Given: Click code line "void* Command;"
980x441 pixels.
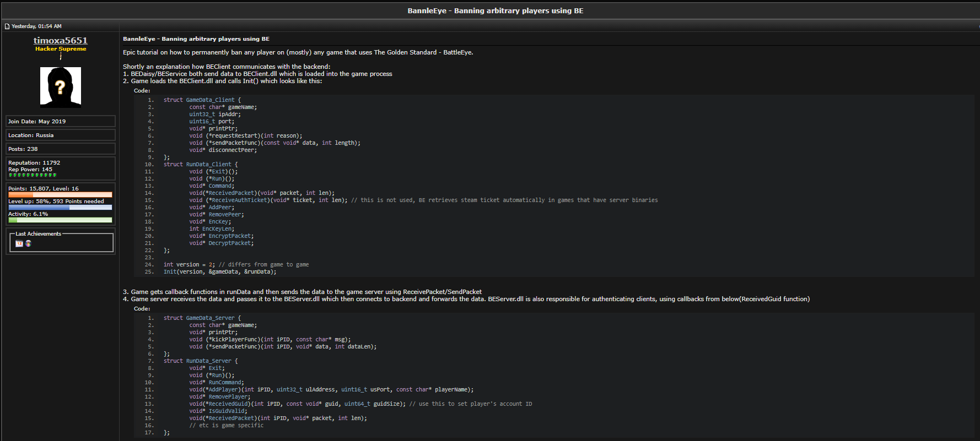Looking at the screenshot, I should (212, 186).
